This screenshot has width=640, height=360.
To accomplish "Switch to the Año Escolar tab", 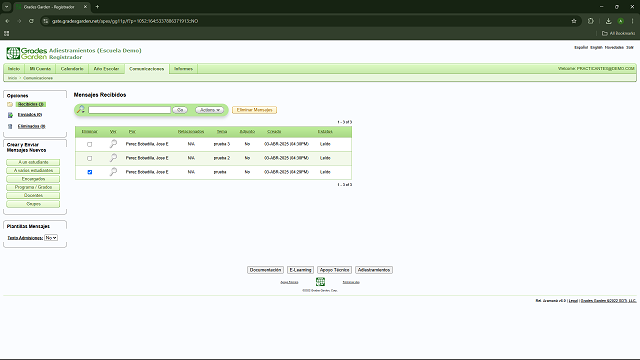I will click(107, 69).
